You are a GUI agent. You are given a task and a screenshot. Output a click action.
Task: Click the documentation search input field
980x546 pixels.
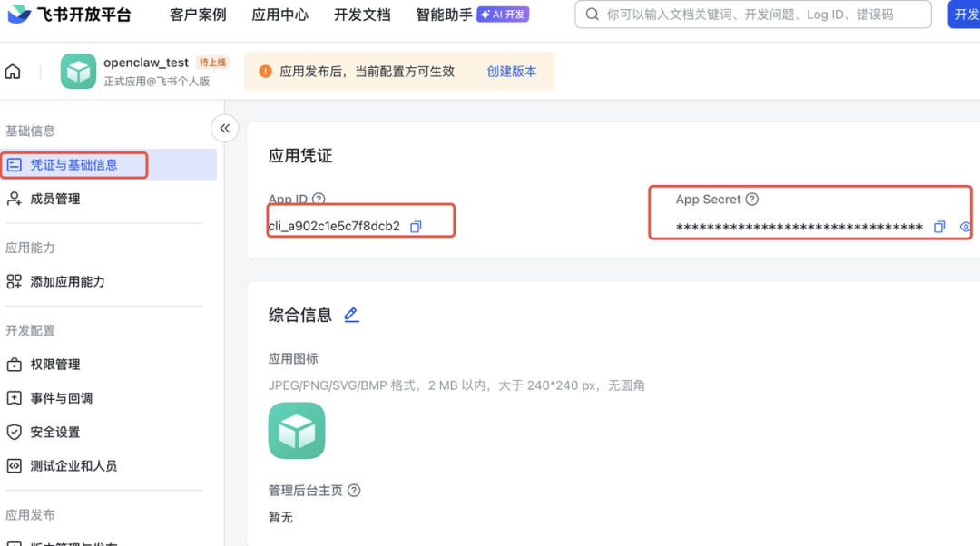tap(762, 15)
